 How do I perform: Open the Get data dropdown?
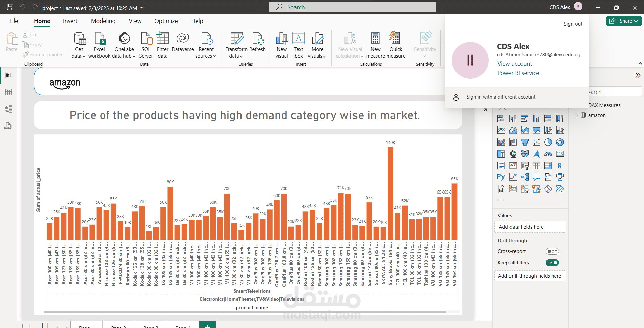79,45
